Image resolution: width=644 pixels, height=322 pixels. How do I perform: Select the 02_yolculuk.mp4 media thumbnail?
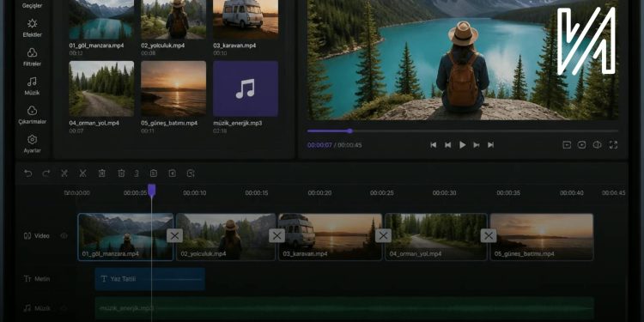pos(173,20)
